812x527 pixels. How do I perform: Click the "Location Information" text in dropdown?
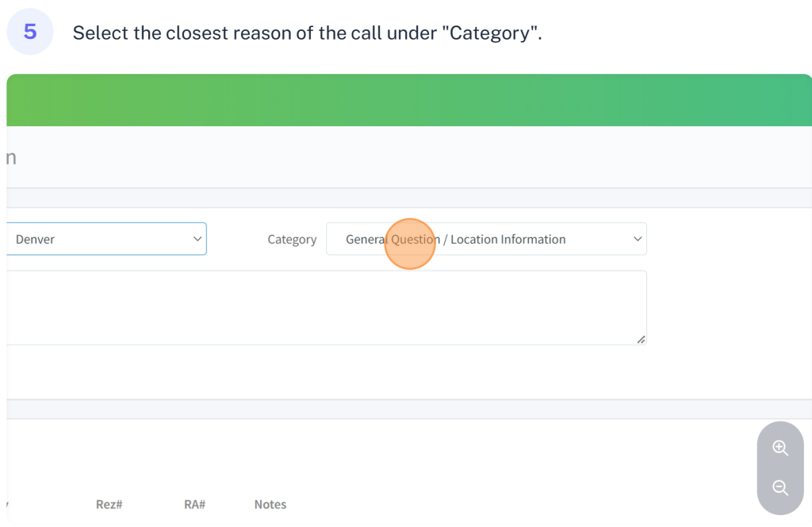tap(508, 239)
